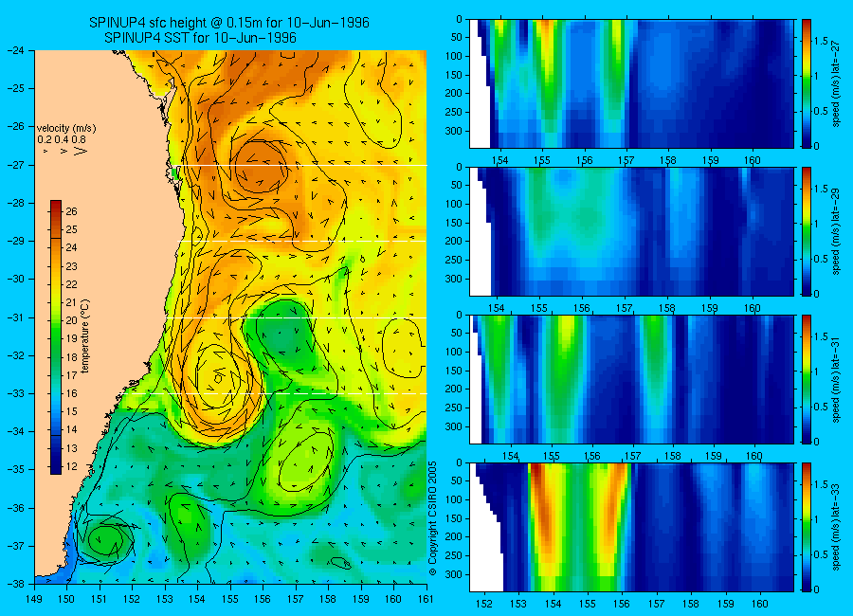Click the title line "SPINUP4 sfc height @ 0.15m for 10-Jun-1996"
This screenshot has height=616, width=853.
(229, 23)
